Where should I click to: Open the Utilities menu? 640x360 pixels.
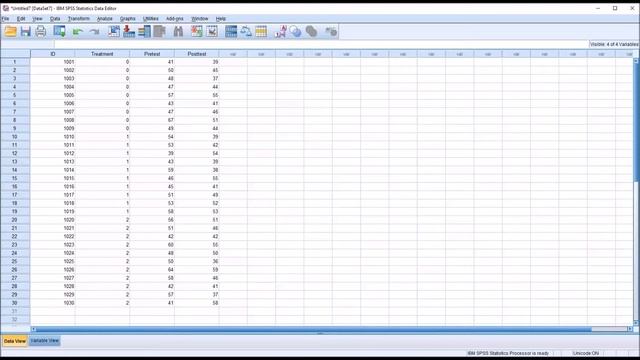tap(151, 19)
